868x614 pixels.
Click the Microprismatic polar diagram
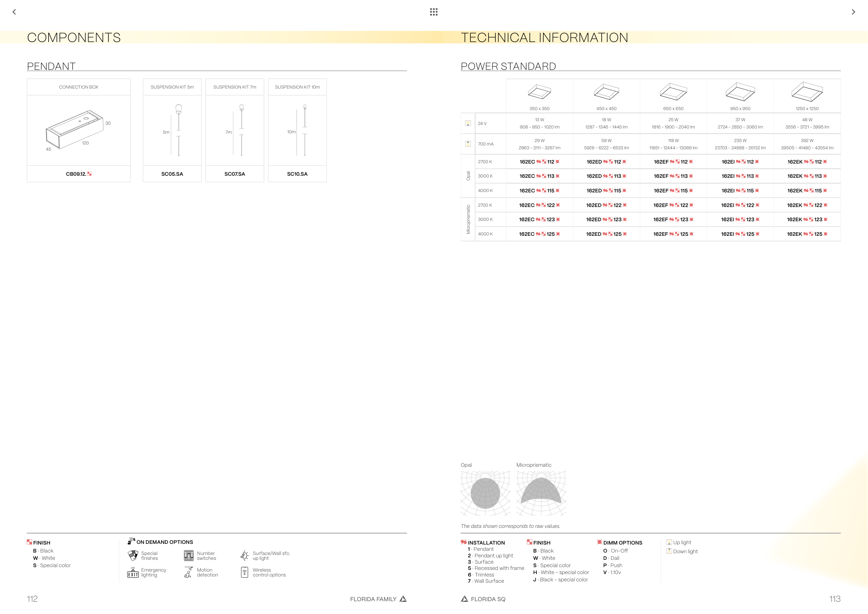541,493
